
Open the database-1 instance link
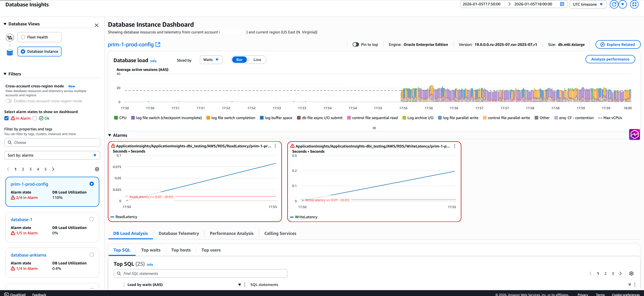coord(21,220)
